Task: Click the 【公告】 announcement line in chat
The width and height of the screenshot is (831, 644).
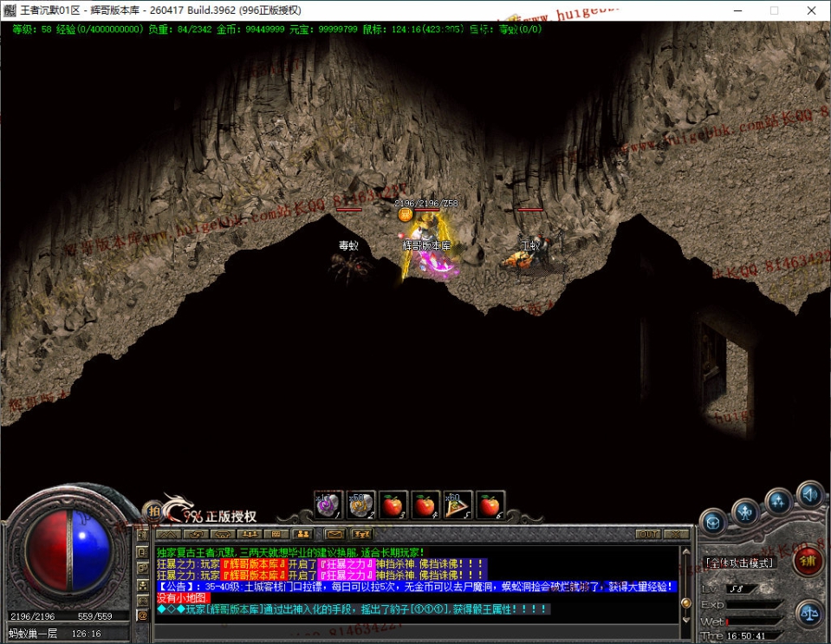Action: pos(416,587)
